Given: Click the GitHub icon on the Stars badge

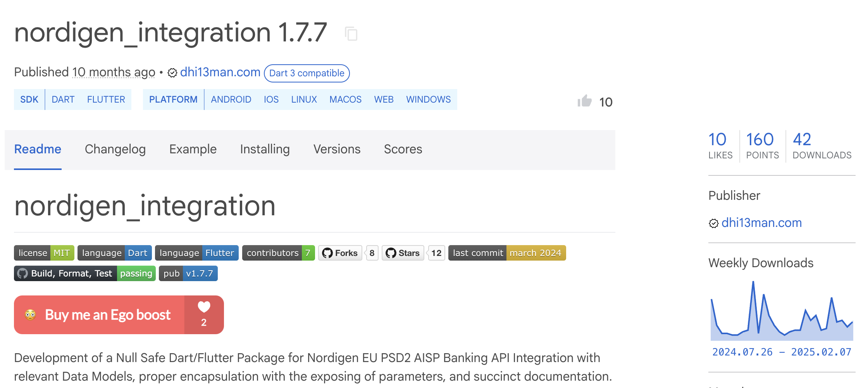Looking at the screenshot, I should (x=391, y=253).
